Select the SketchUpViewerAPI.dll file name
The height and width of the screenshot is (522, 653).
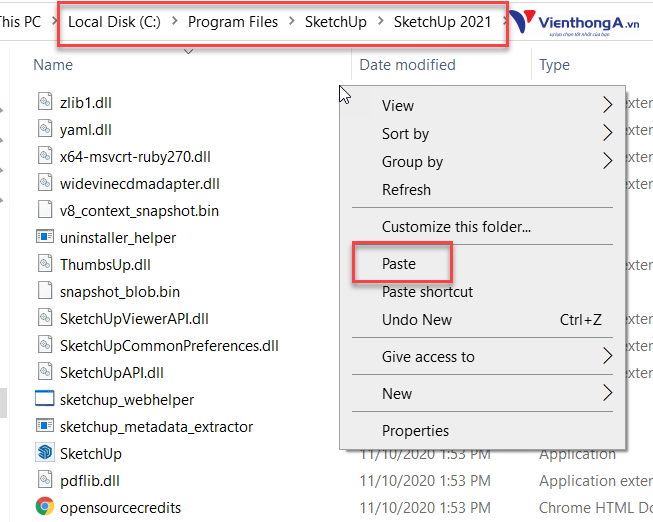[x=134, y=319]
